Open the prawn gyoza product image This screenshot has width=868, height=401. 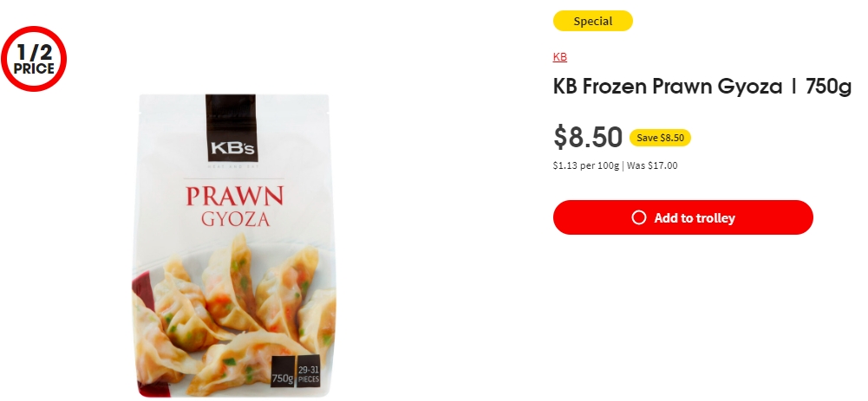point(233,246)
